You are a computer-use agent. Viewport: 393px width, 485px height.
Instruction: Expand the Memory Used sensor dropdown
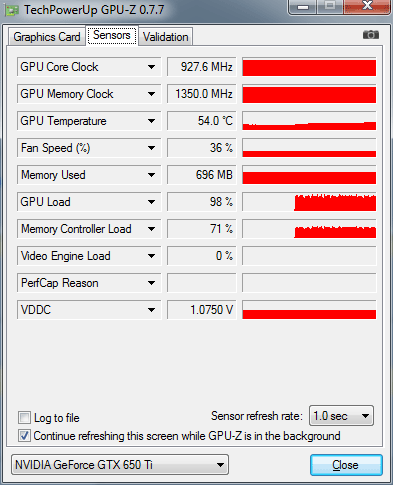[152, 175]
